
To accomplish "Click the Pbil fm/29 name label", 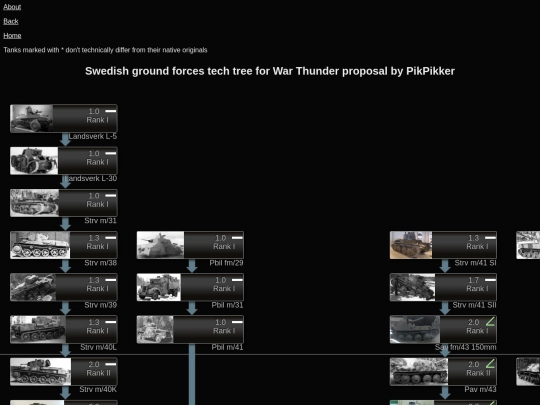I will coord(227,263).
